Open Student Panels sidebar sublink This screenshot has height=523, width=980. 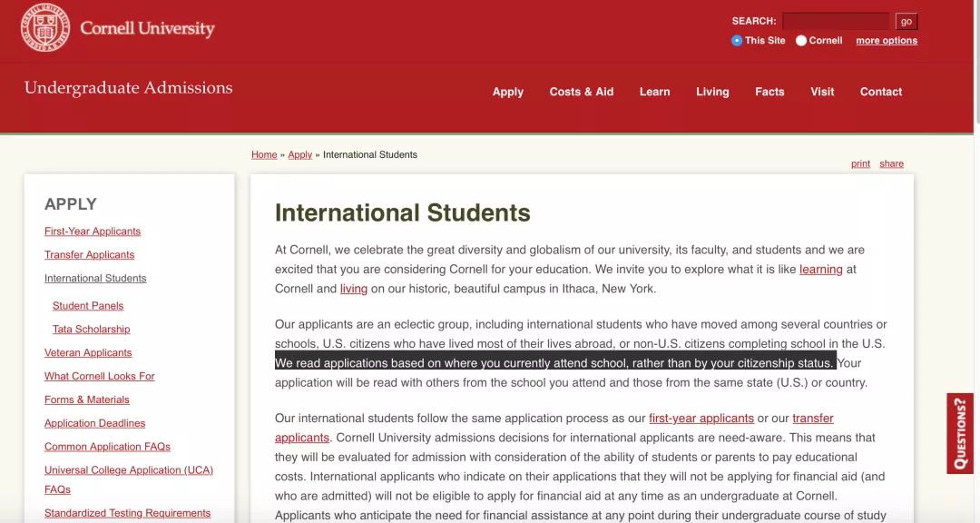click(x=87, y=305)
